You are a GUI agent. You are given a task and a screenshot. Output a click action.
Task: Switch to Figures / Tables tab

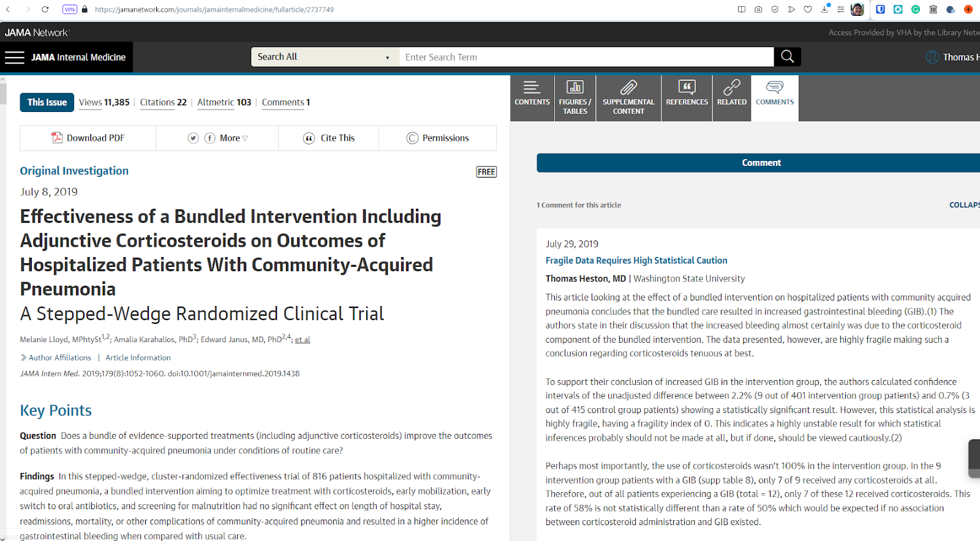click(575, 98)
